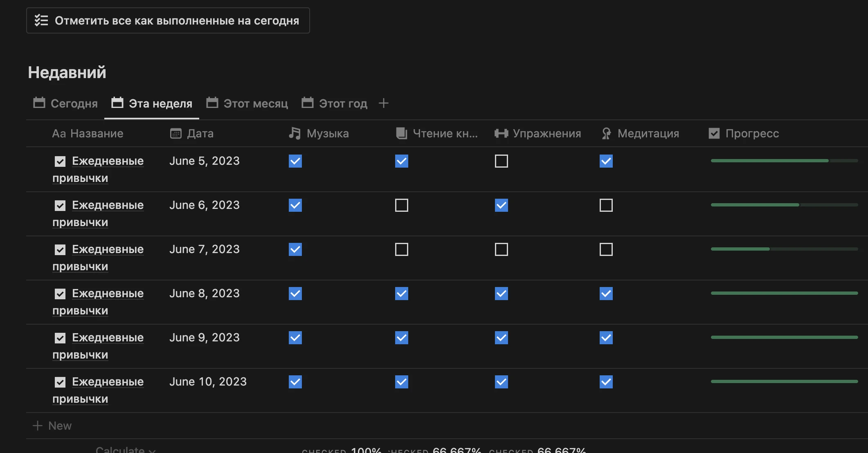Click the June 5, 2023 date cell

205,161
